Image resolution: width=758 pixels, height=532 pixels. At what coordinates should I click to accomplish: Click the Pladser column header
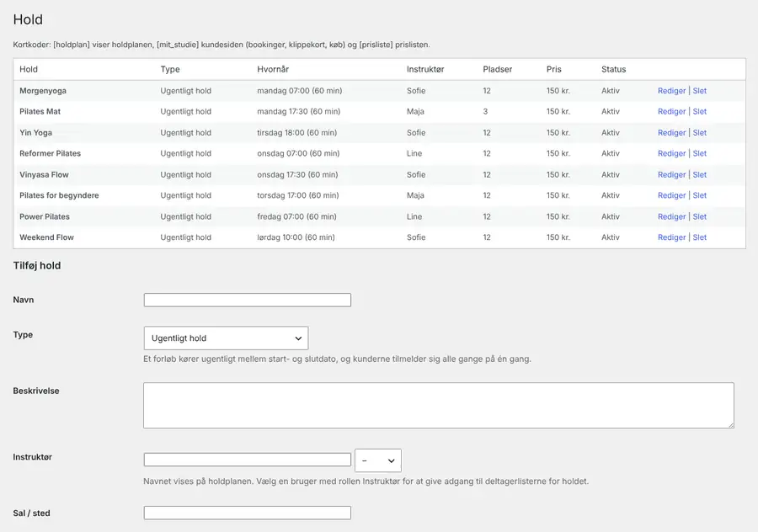(497, 69)
